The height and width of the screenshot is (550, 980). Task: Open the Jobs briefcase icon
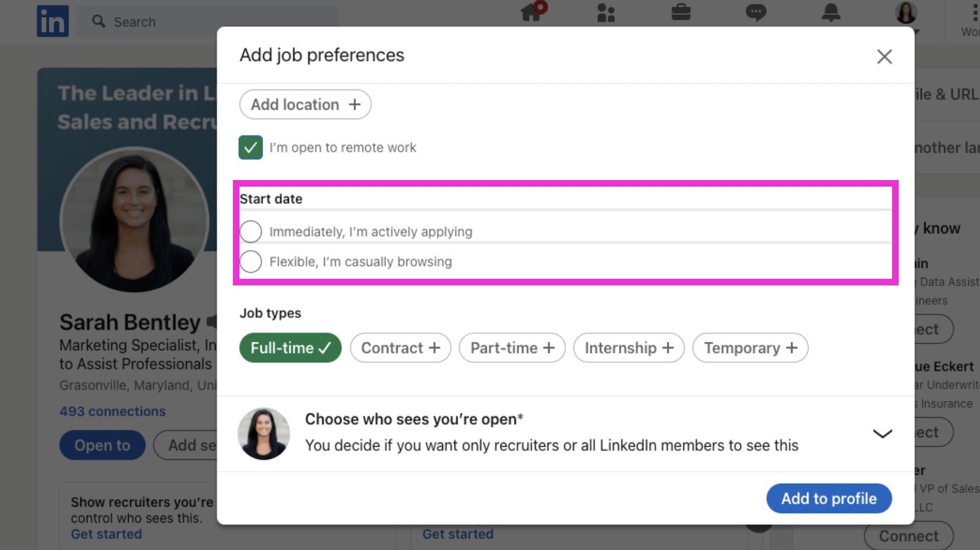click(x=681, y=12)
